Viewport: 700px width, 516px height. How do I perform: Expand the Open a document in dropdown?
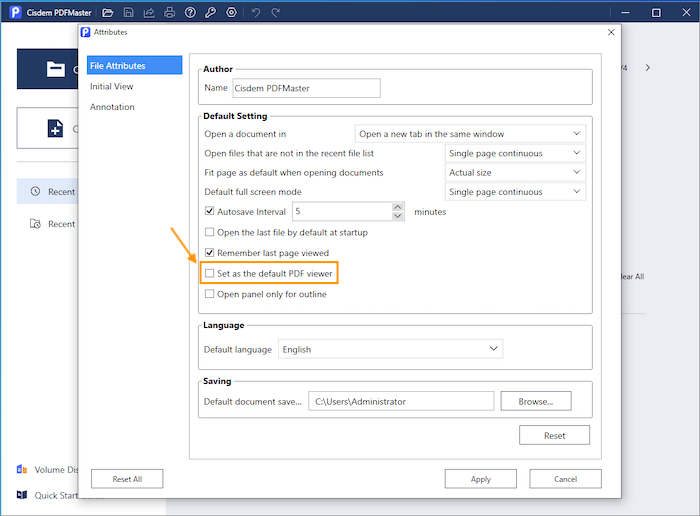pyautogui.click(x=470, y=133)
